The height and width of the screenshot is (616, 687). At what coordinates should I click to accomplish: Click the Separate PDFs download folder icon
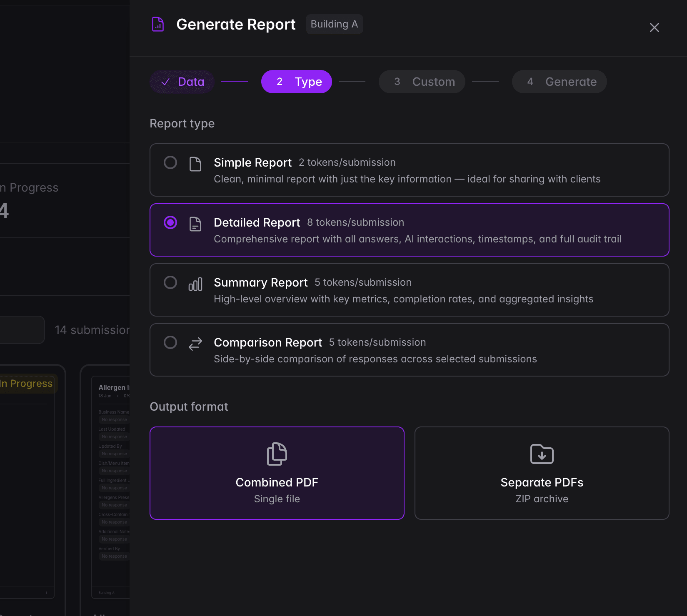(541, 454)
